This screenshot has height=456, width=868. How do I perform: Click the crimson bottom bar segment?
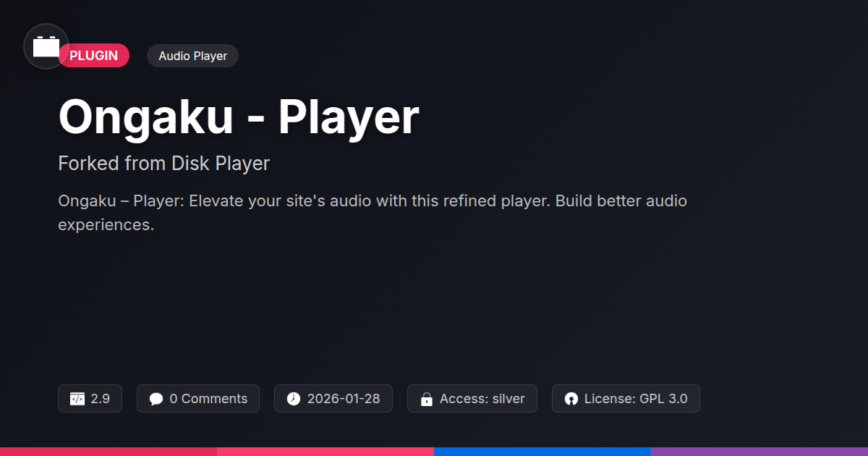point(109,452)
